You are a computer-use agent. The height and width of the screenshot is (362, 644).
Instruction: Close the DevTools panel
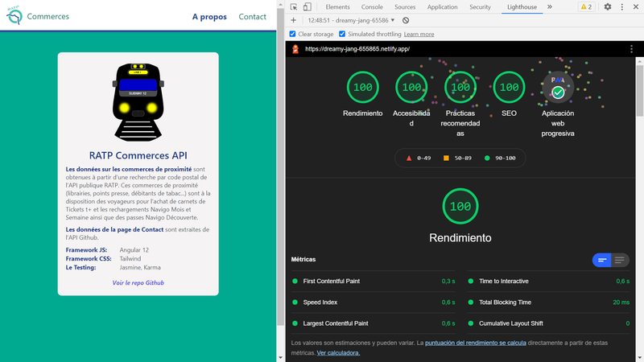pyautogui.click(x=635, y=7)
